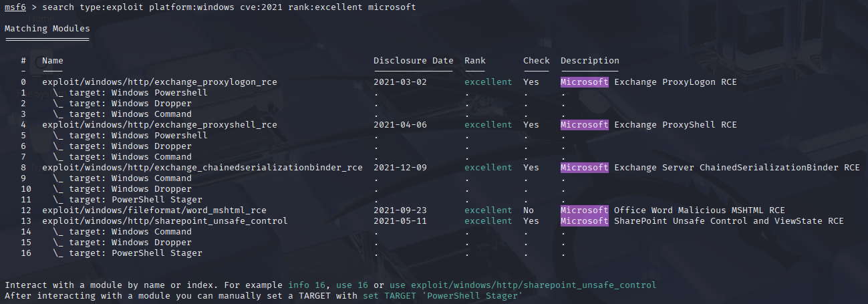Click the Description column header
868x304 pixels.
(x=589, y=61)
